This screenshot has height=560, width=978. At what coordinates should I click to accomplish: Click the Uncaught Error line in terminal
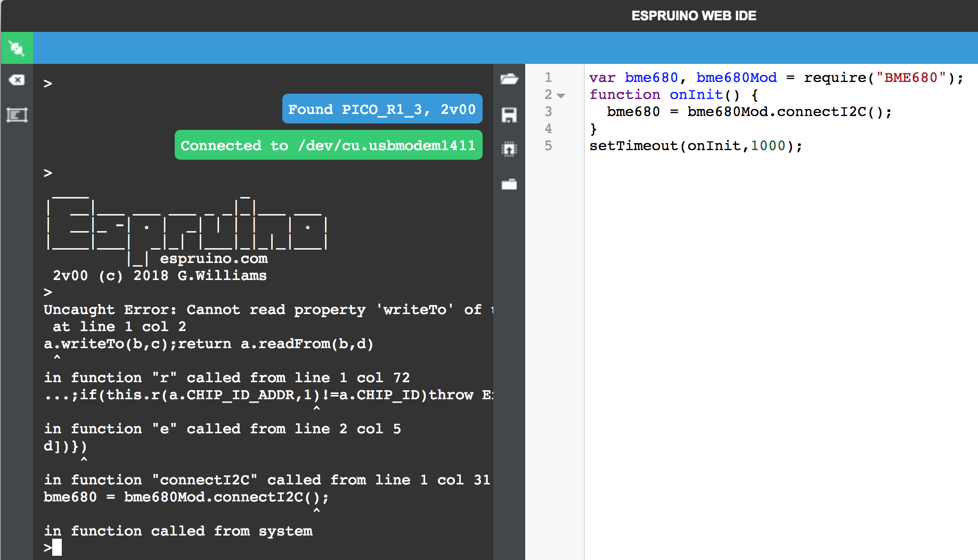pos(268,310)
